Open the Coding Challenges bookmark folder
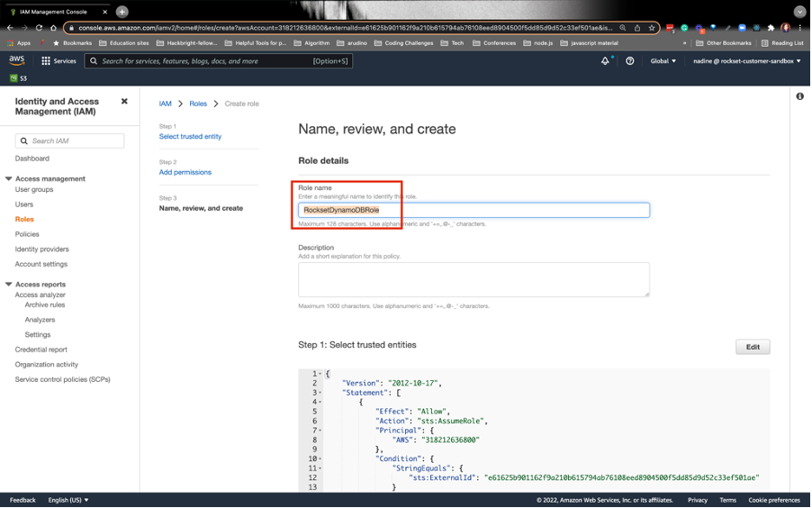Screen dimensions: 812x508 pyautogui.click(x=404, y=43)
